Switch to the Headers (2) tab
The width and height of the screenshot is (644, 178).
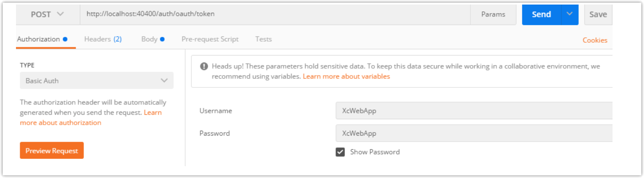point(103,39)
